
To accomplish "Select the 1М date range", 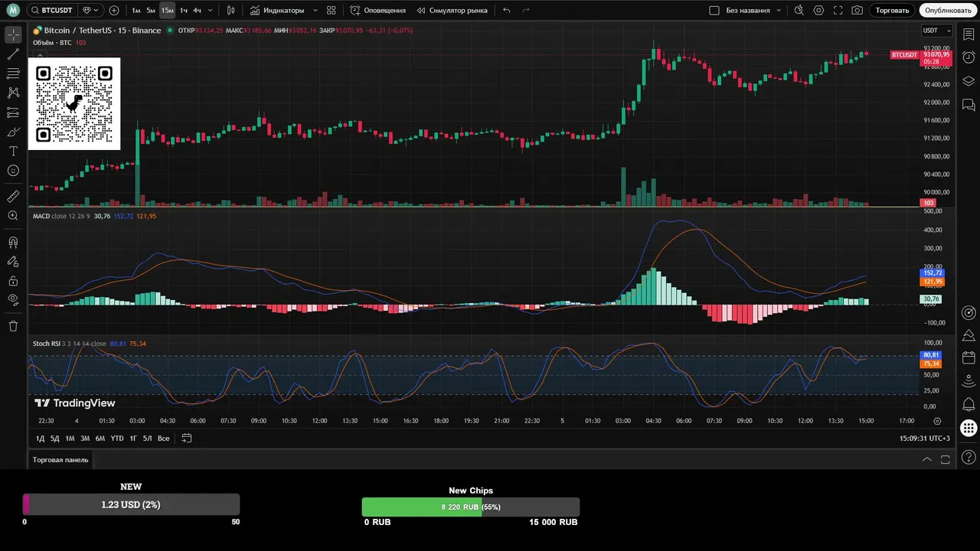I will click(70, 439).
